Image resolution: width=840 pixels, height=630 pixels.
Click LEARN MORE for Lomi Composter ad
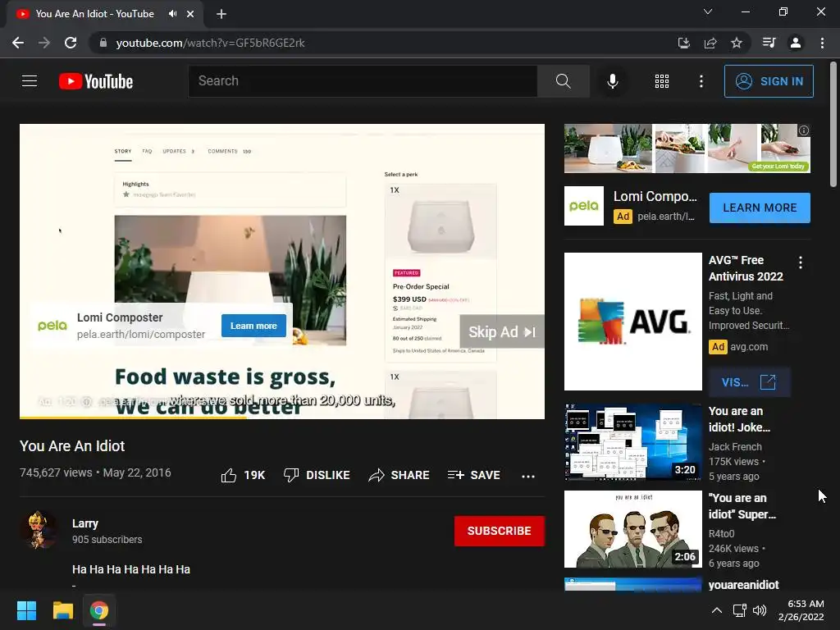point(760,208)
